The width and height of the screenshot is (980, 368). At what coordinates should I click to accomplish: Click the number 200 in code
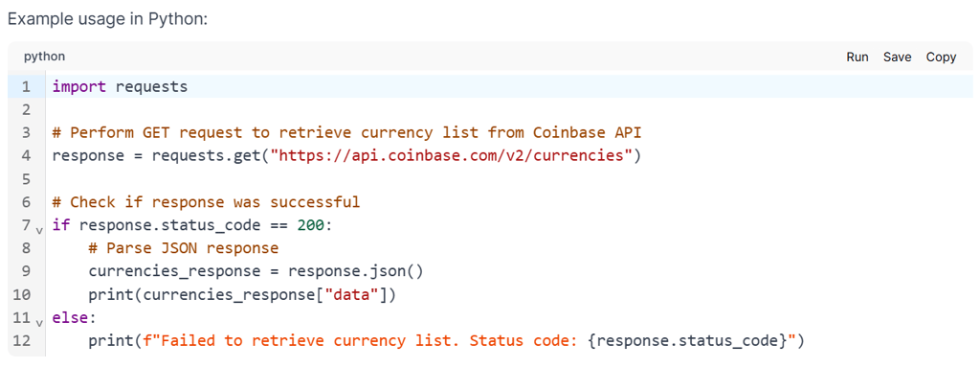tap(311, 225)
